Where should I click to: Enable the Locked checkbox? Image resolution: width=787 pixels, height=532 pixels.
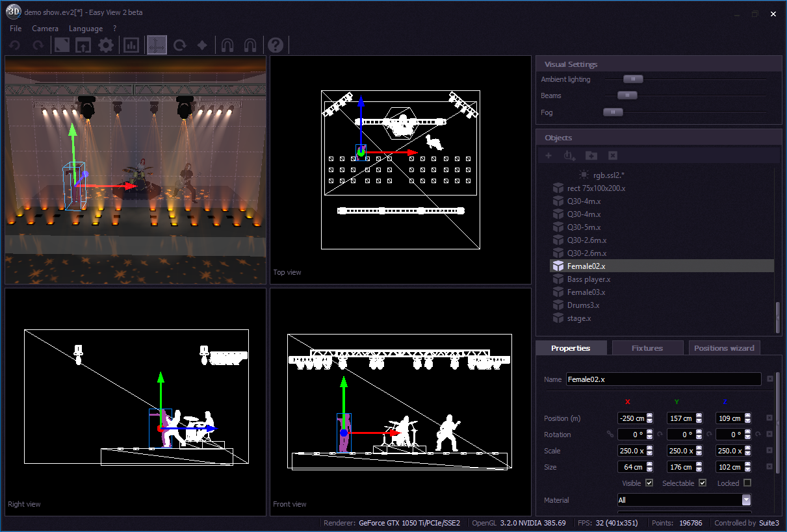click(747, 483)
